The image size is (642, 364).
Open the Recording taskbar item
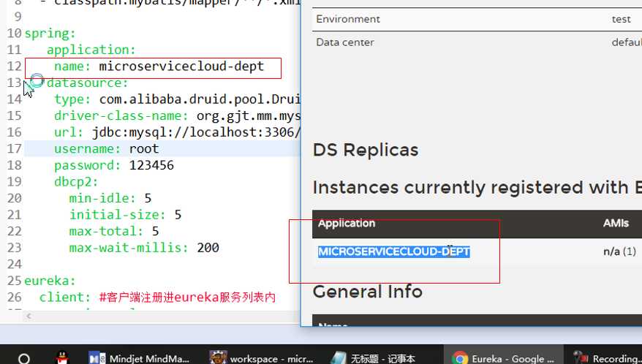607,359
